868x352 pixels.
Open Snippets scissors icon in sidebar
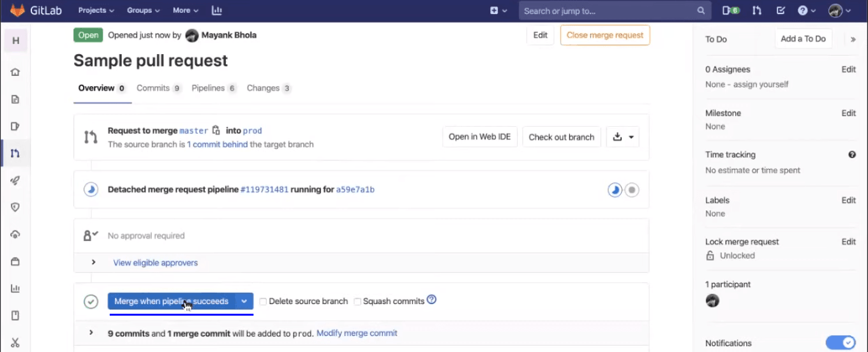tap(15, 342)
